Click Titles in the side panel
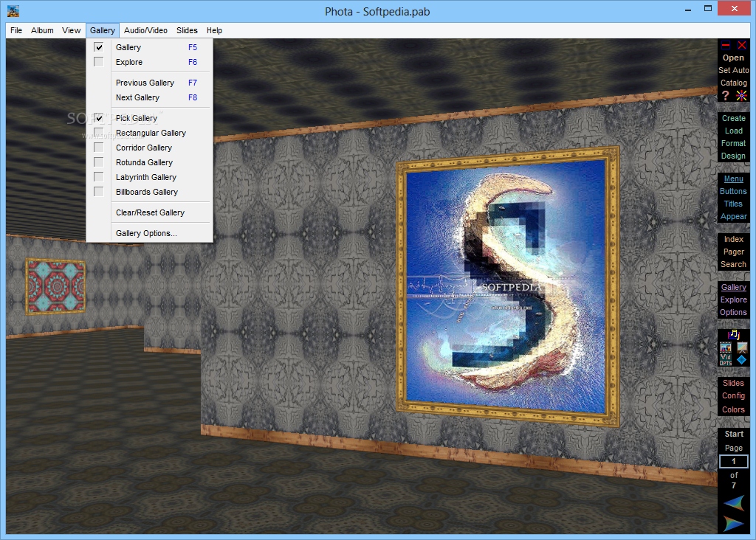Viewport: 756px width, 540px height. [733, 204]
